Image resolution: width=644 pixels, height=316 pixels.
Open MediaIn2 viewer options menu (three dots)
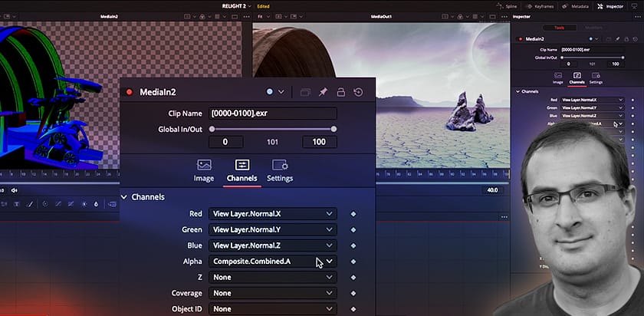click(x=246, y=17)
